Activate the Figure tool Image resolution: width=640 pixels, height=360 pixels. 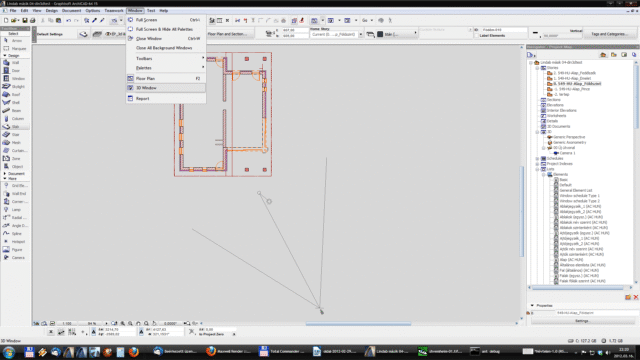coord(16,250)
